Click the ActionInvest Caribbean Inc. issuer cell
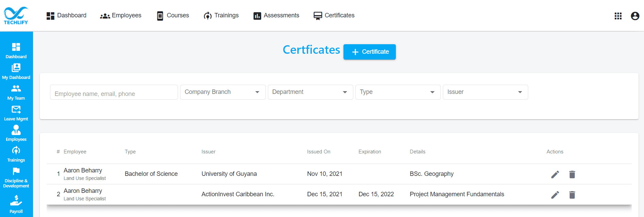 coord(238,194)
